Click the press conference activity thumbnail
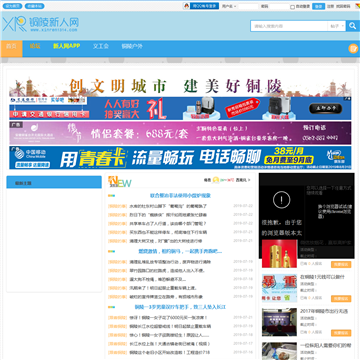 279,322
